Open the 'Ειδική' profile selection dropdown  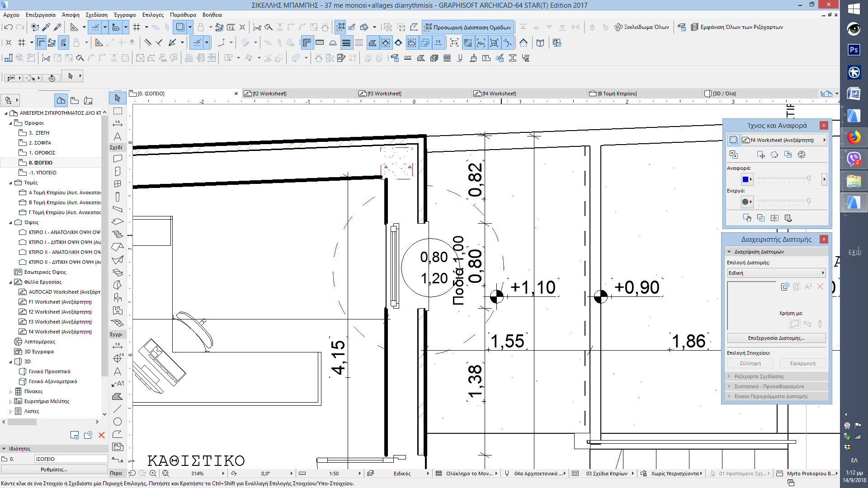pos(776,273)
